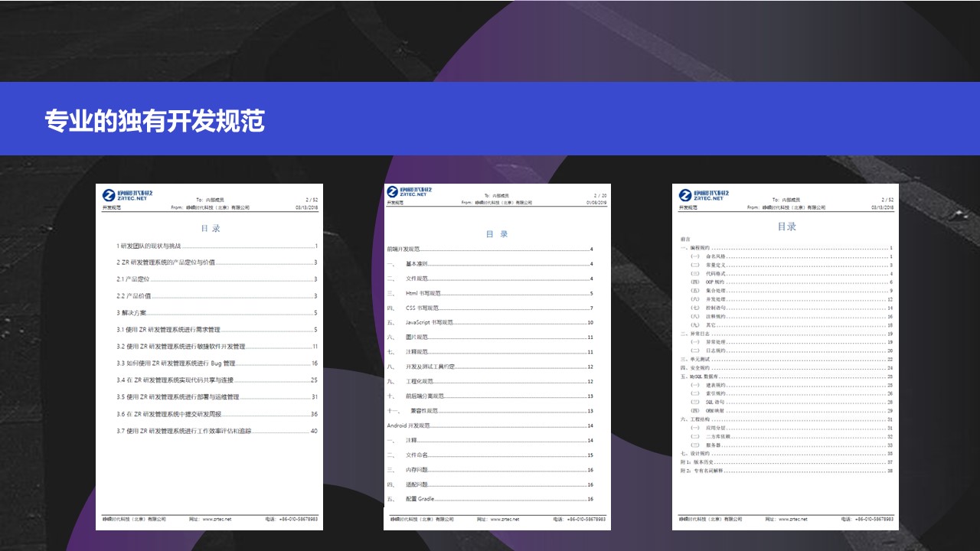Screen dimensions: 980x551
Task: Click the 命名风格 entry
Action: point(792,256)
